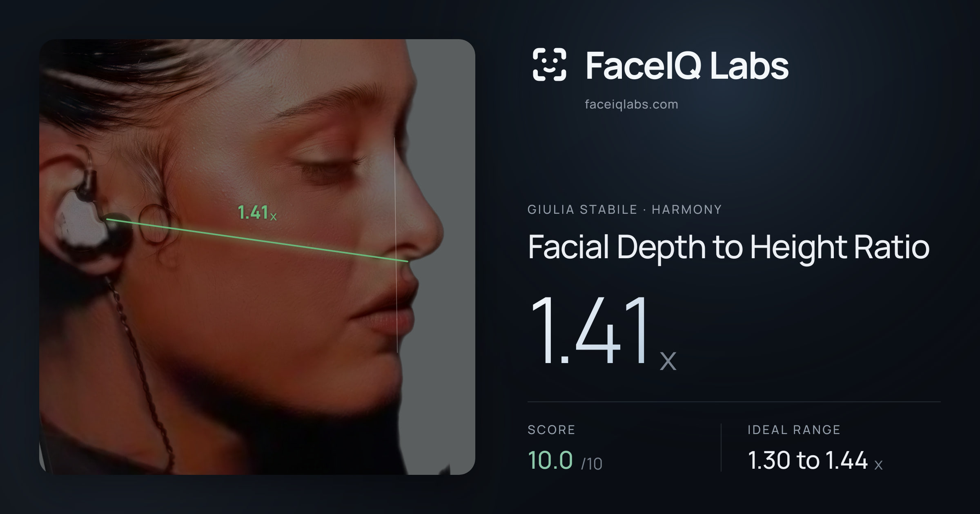Screen dimensions: 980x514
Task: Open the faceiqlabs.com link
Action: [x=631, y=104]
